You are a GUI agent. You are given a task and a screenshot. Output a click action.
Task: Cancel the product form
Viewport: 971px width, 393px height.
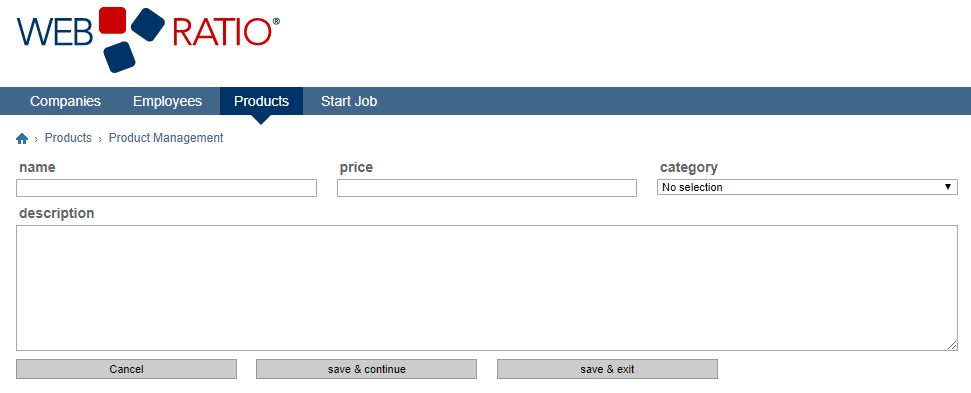(126, 369)
